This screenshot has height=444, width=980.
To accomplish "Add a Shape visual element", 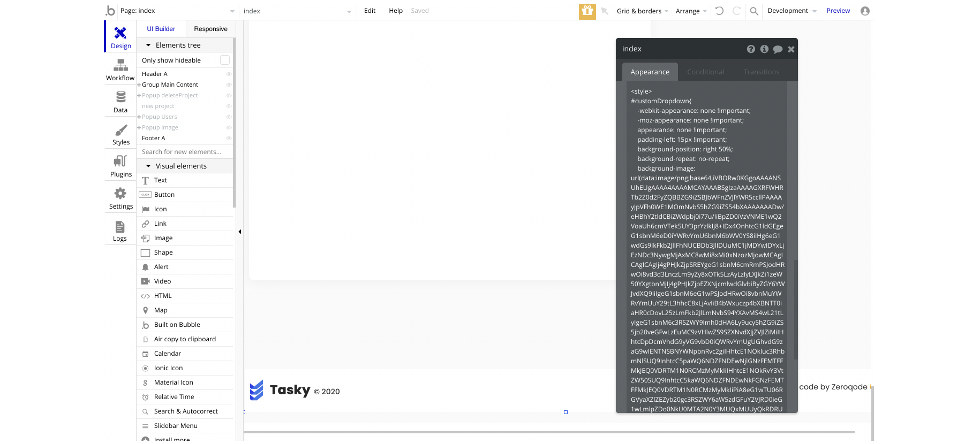I will coord(185,252).
